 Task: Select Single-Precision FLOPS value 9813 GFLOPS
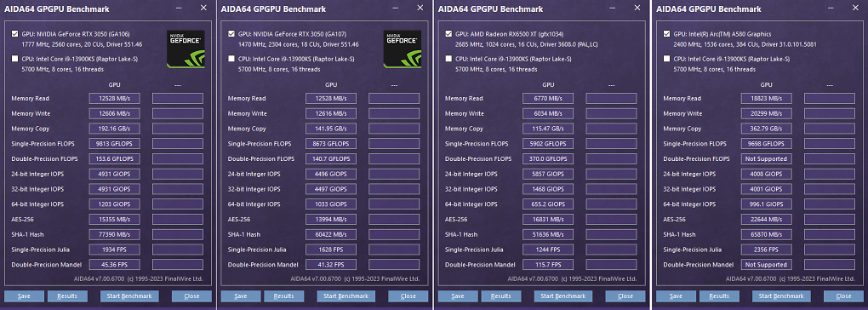pos(114,143)
